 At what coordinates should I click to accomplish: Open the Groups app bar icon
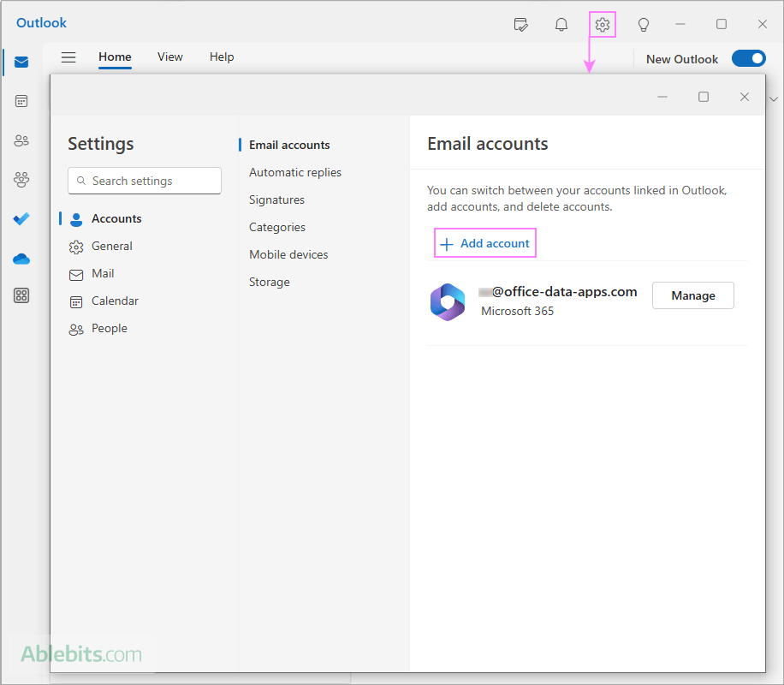[x=21, y=179]
